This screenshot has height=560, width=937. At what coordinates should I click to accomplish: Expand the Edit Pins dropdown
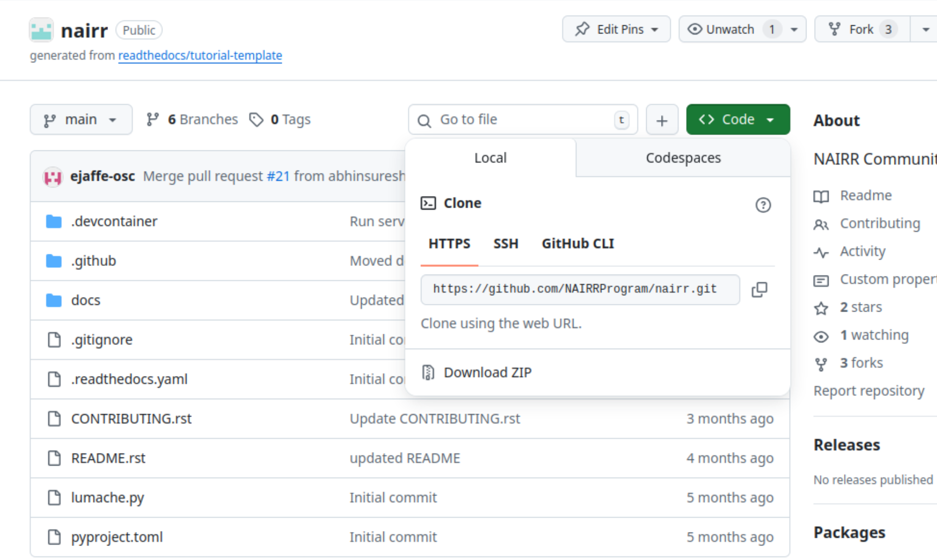pyautogui.click(x=616, y=29)
